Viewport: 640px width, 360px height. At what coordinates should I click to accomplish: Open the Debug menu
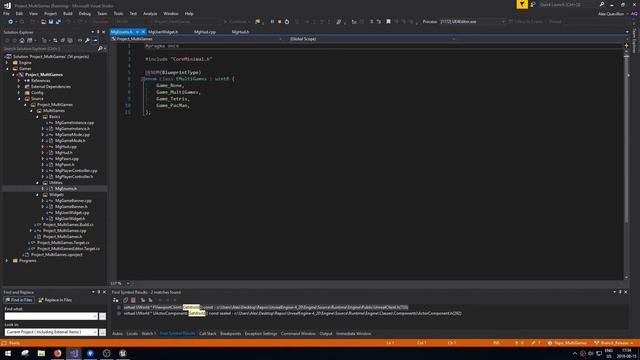pyautogui.click(x=85, y=13)
